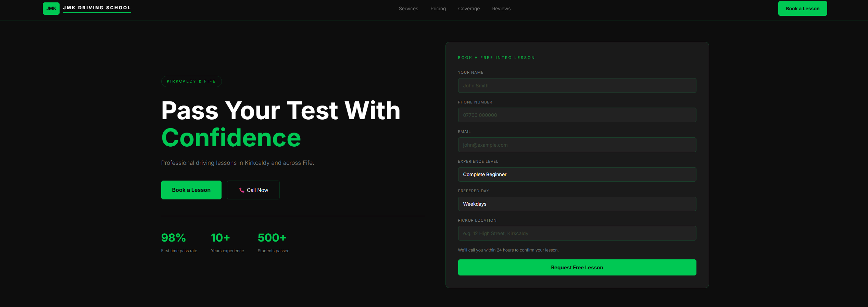Jump to the Reviews section

coord(501,9)
